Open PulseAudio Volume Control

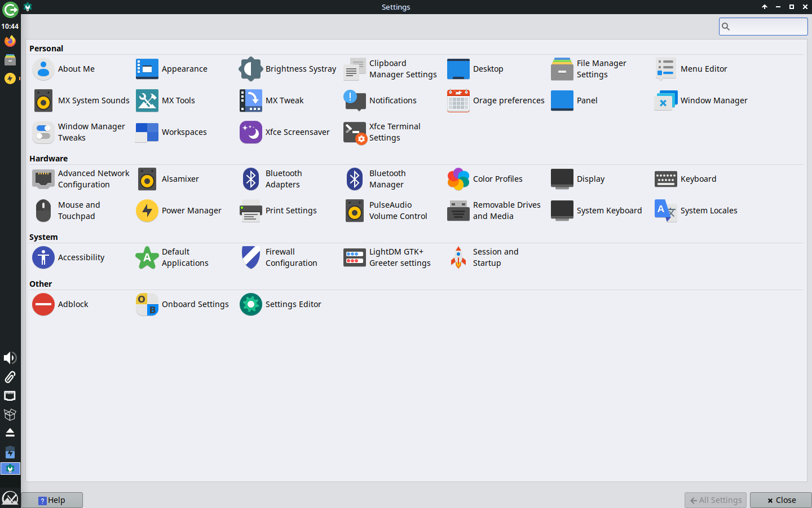(386, 211)
